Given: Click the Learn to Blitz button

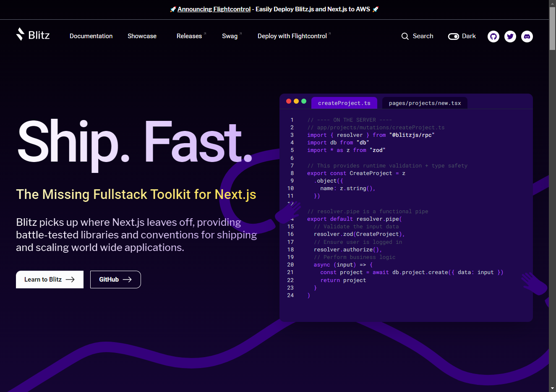Looking at the screenshot, I should click(50, 280).
